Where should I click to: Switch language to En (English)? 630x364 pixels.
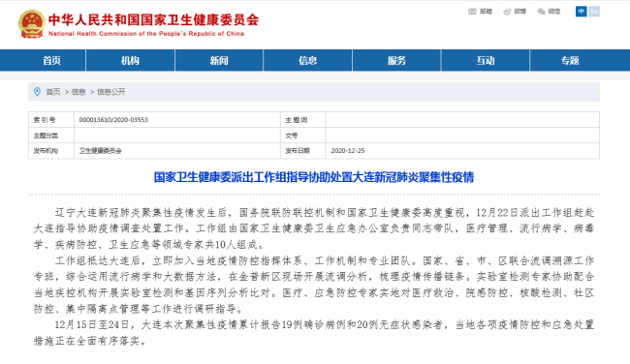(594, 12)
